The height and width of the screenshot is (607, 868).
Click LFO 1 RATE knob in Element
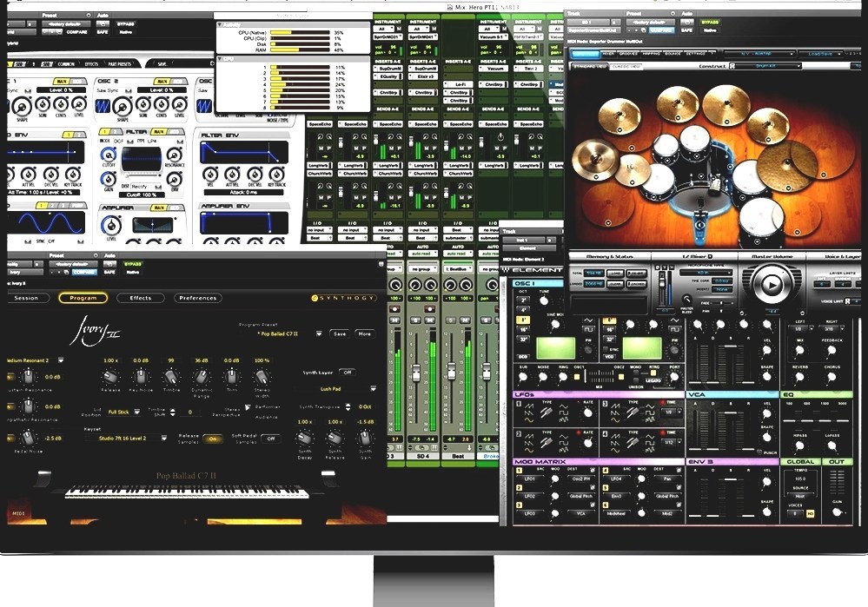[587, 413]
